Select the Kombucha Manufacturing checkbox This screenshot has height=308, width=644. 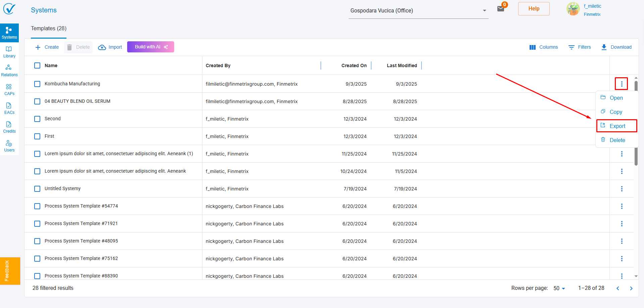point(37,84)
